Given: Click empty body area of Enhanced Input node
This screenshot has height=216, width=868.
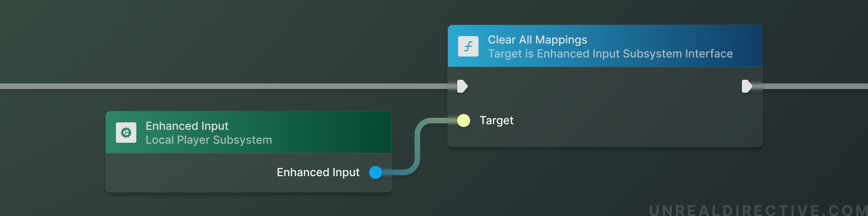Looking at the screenshot, I should tap(185, 173).
